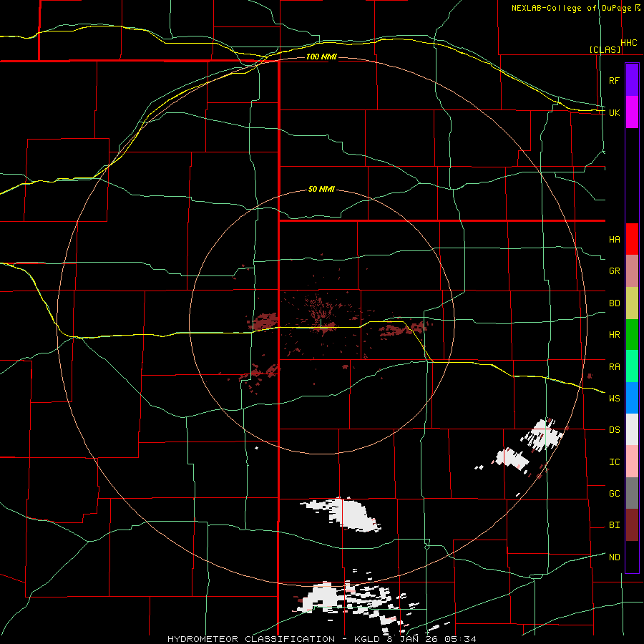The width and height of the screenshot is (644, 644).
Task: Choose the blue WS legend swatch
Action: point(632,398)
